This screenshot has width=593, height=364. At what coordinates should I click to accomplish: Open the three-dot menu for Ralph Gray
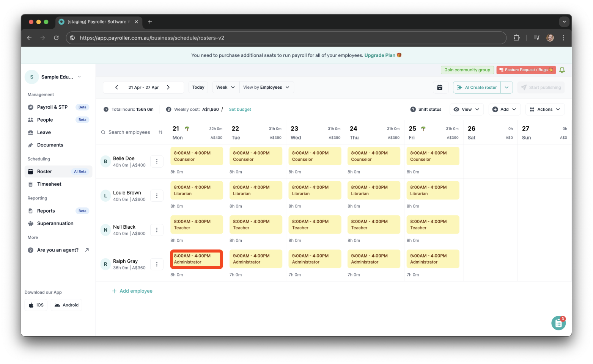point(157,264)
